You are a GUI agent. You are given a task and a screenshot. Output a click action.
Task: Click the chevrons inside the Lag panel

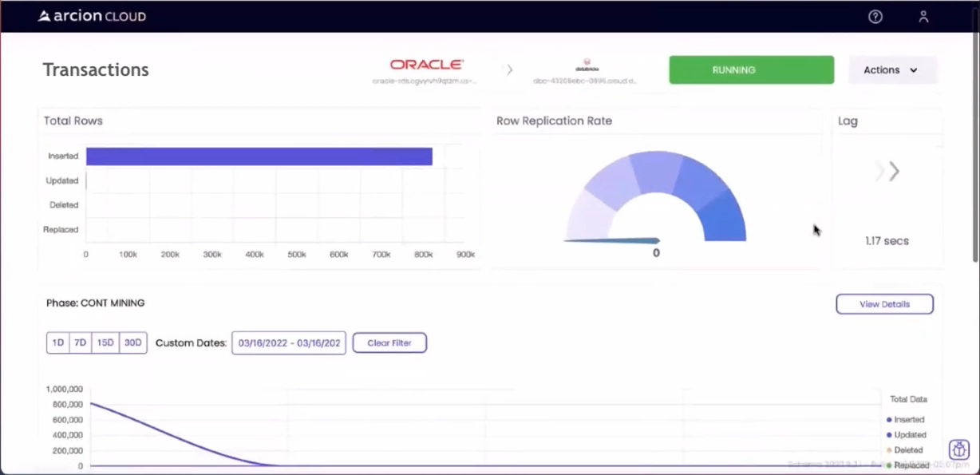886,171
